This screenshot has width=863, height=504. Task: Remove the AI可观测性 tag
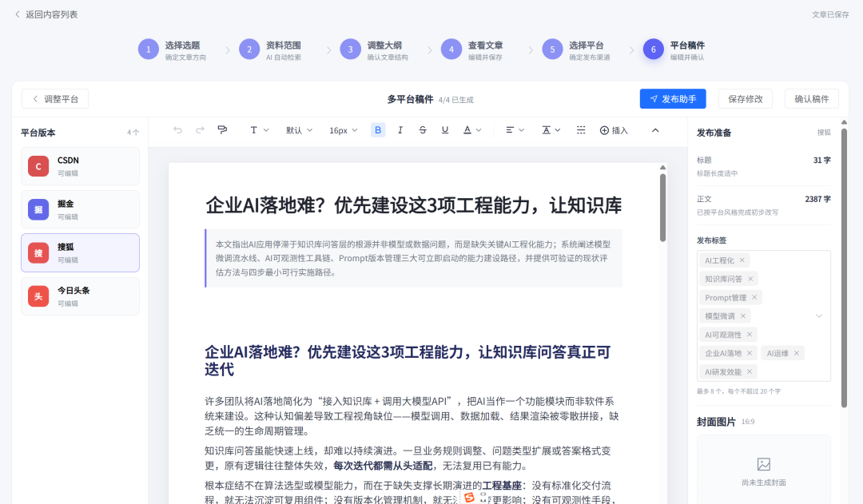pos(749,335)
